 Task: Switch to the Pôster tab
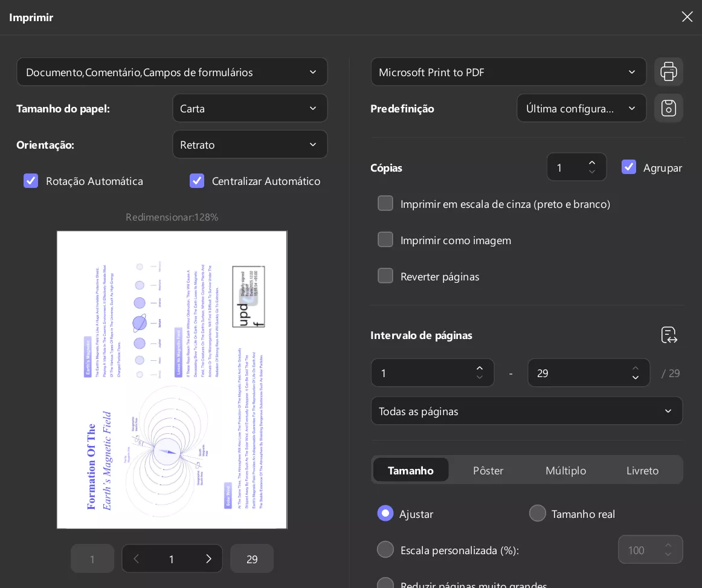point(488,470)
